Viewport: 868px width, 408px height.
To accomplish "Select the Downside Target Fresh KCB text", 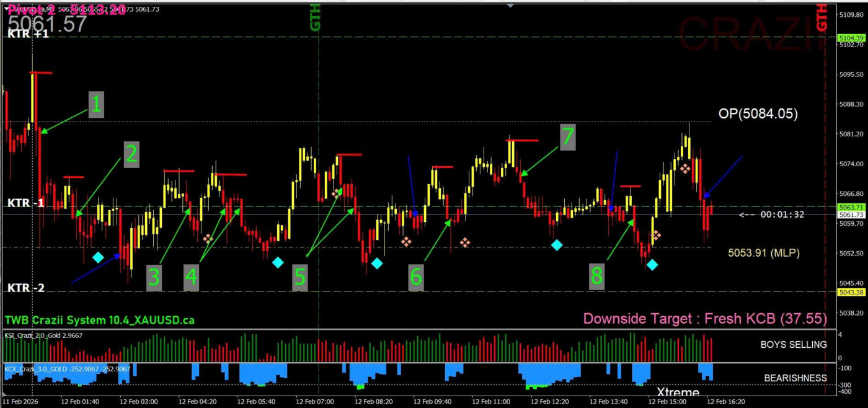I will point(705,319).
